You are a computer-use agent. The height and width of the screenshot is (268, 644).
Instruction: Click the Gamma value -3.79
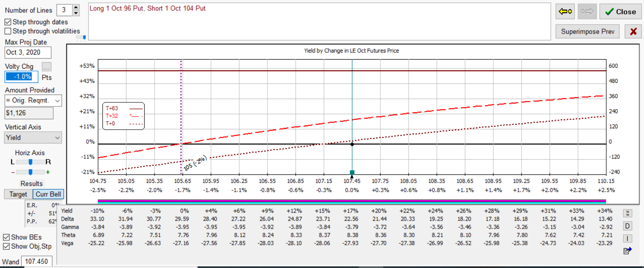(x=352, y=227)
